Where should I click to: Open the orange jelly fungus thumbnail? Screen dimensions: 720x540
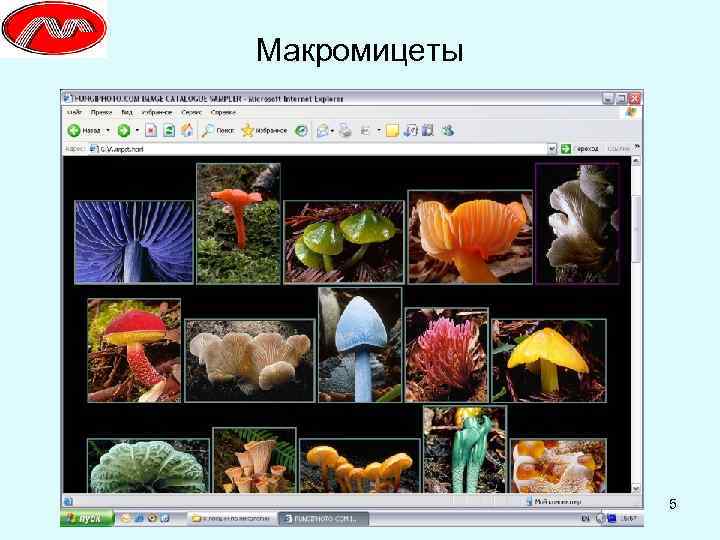[x=558, y=466]
